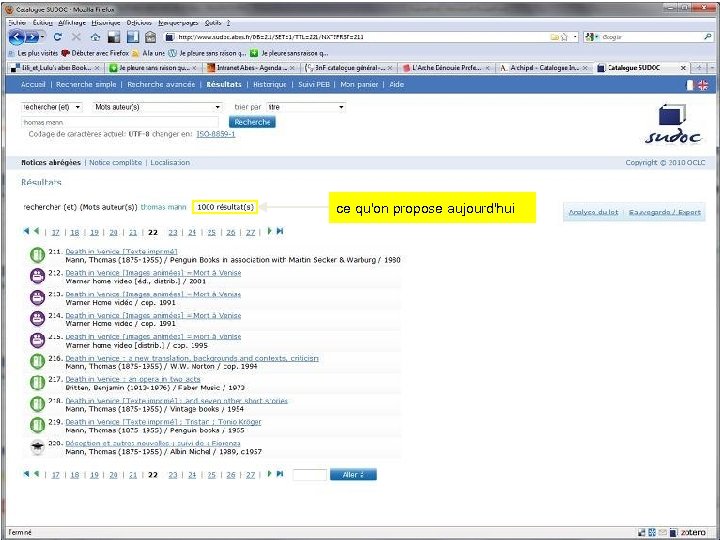Open Mon panier in navigation bar

pyautogui.click(x=360, y=84)
